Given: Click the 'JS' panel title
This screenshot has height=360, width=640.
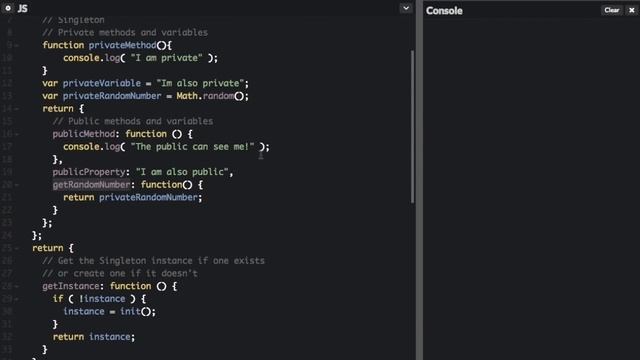Looking at the screenshot, I should (x=22, y=9).
